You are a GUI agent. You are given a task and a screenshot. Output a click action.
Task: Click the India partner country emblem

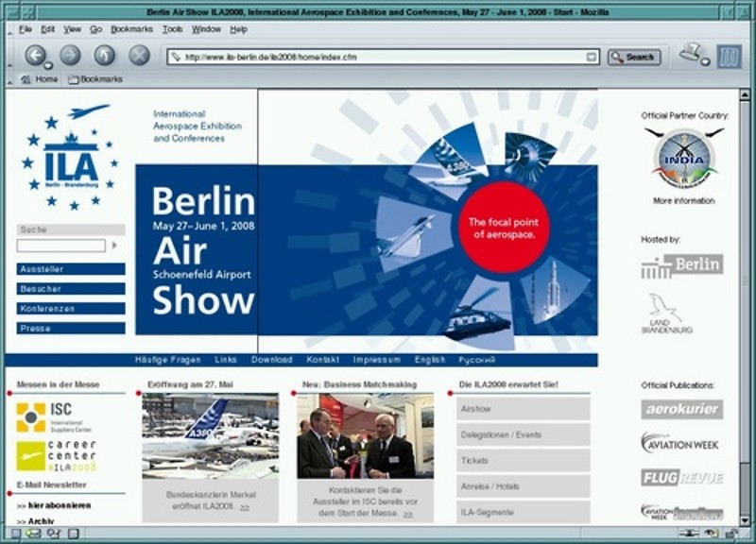684,158
